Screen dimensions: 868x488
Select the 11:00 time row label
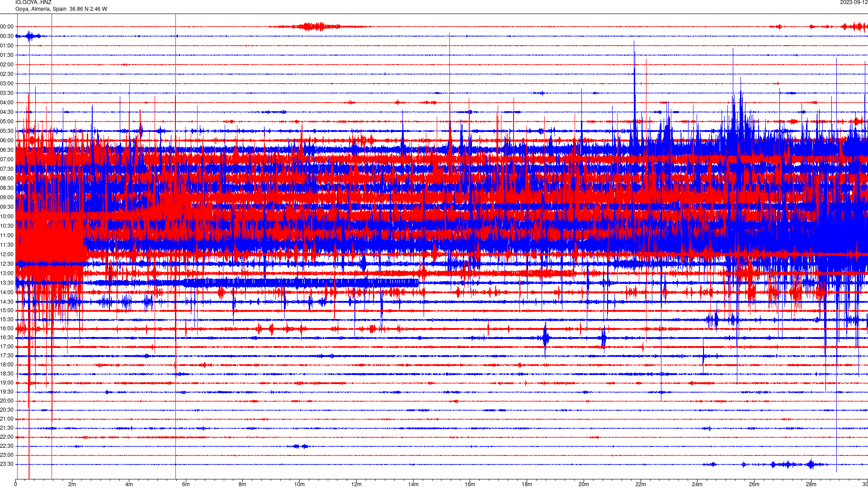(7, 235)
